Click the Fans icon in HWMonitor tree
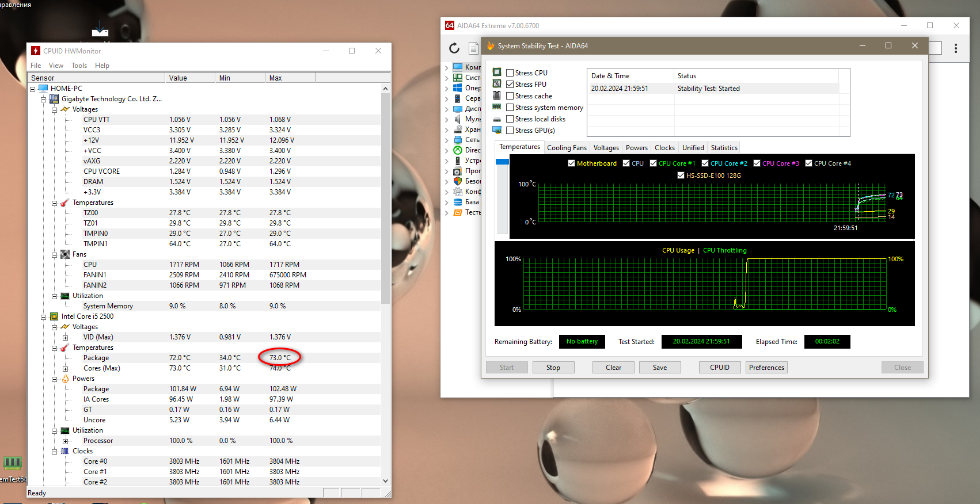 click(65, 254)
